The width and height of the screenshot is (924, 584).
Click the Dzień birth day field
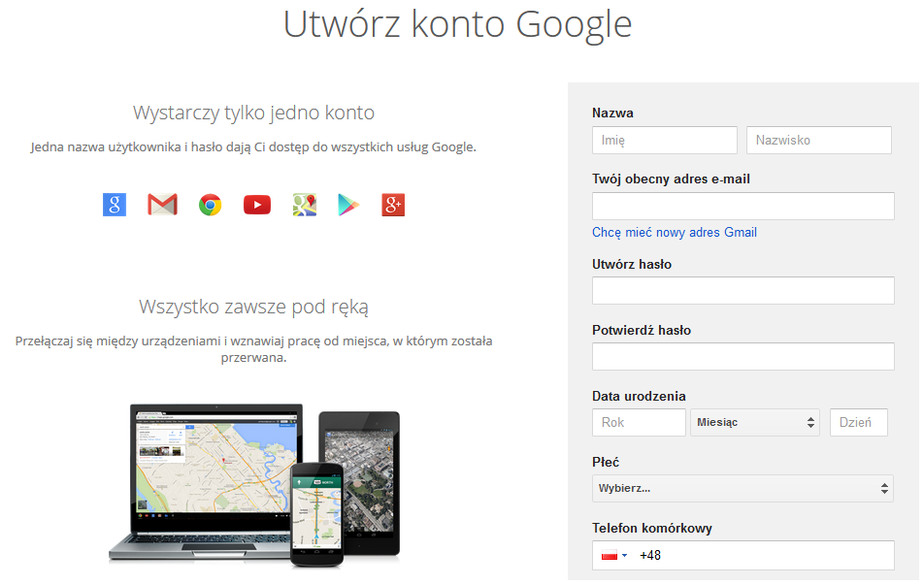[x=859, y=422]
